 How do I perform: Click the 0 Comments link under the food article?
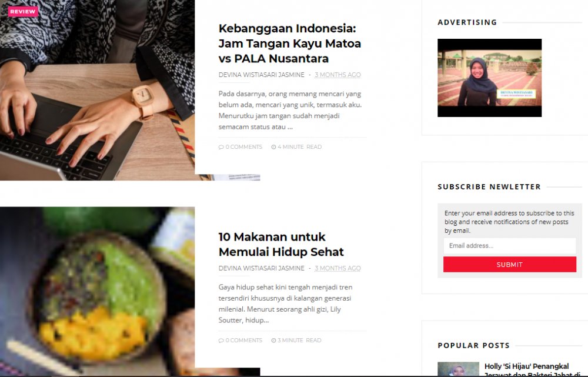(x=243, y=341)
